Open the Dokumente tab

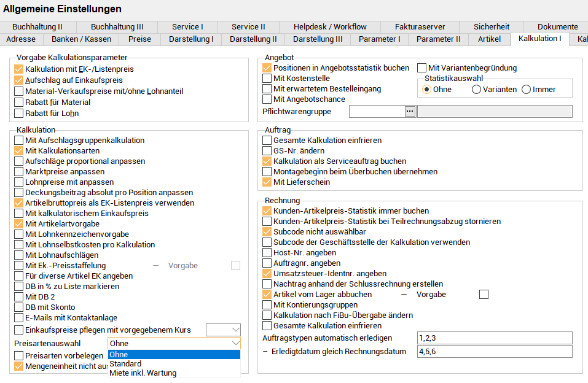557,26
